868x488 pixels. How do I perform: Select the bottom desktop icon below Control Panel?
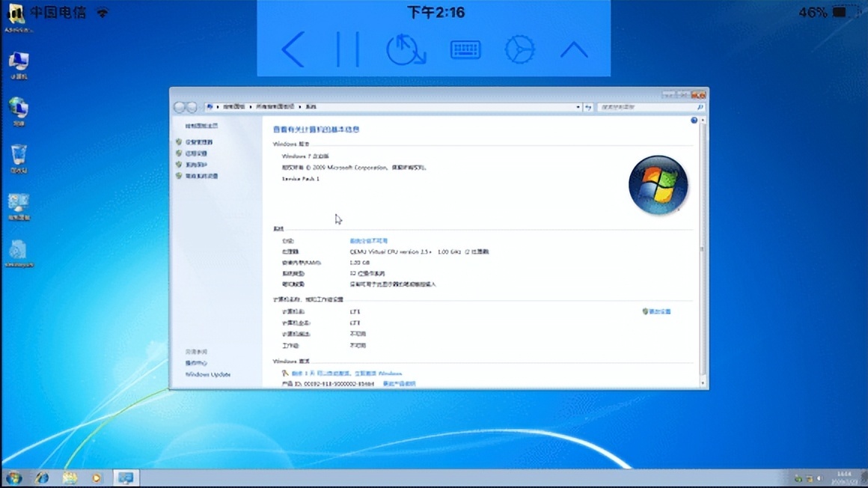(19, 254)
